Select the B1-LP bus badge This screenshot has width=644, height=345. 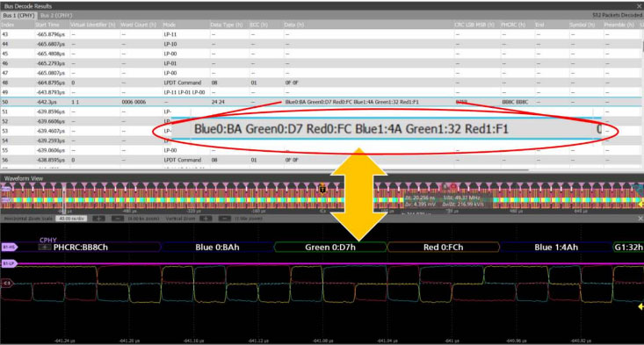point(9,263)
